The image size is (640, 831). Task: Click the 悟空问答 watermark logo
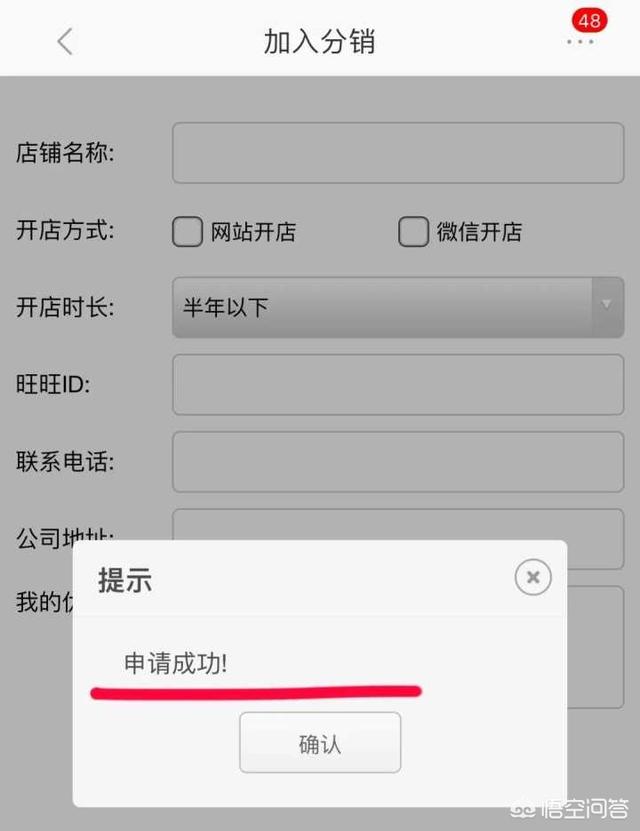click(x=570, y=808)
